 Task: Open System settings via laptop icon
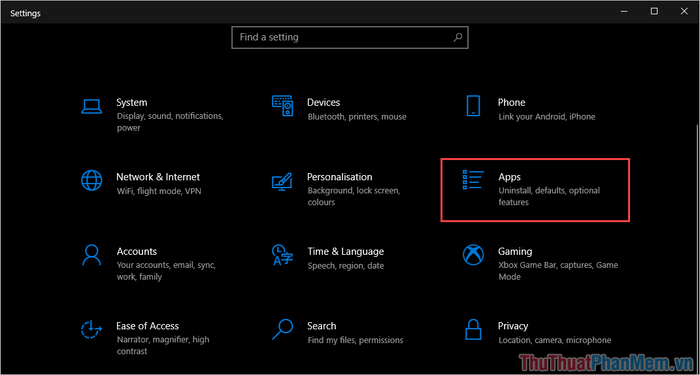92,106
